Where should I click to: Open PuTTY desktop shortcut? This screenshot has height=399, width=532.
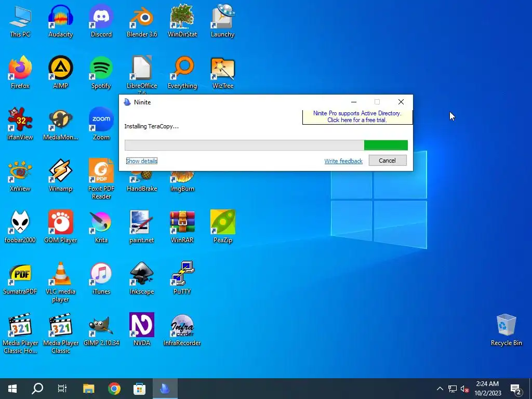pos(182,278)
